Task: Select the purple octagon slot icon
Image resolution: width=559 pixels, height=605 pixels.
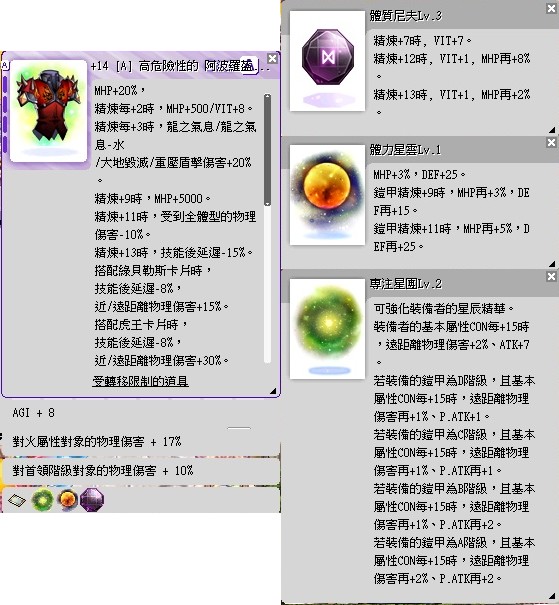Action: click(x=92, y=500)
